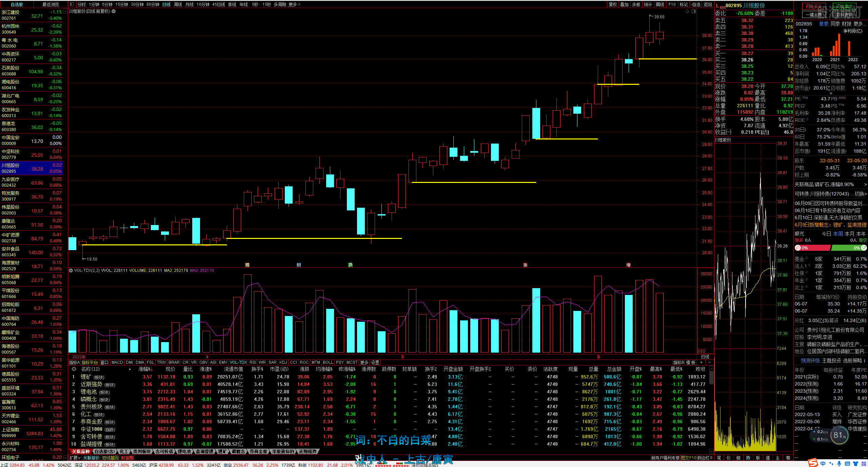Click the 财 marker below the chart
This screenshot has height=467, width=868.
(299, 265)
